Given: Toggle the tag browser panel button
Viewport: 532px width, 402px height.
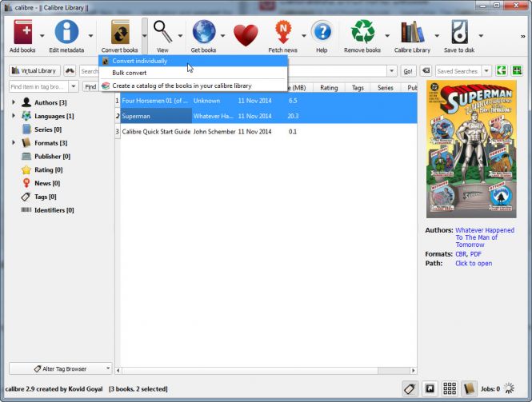Looking at the screenshot, I should (x=409, y=388).
